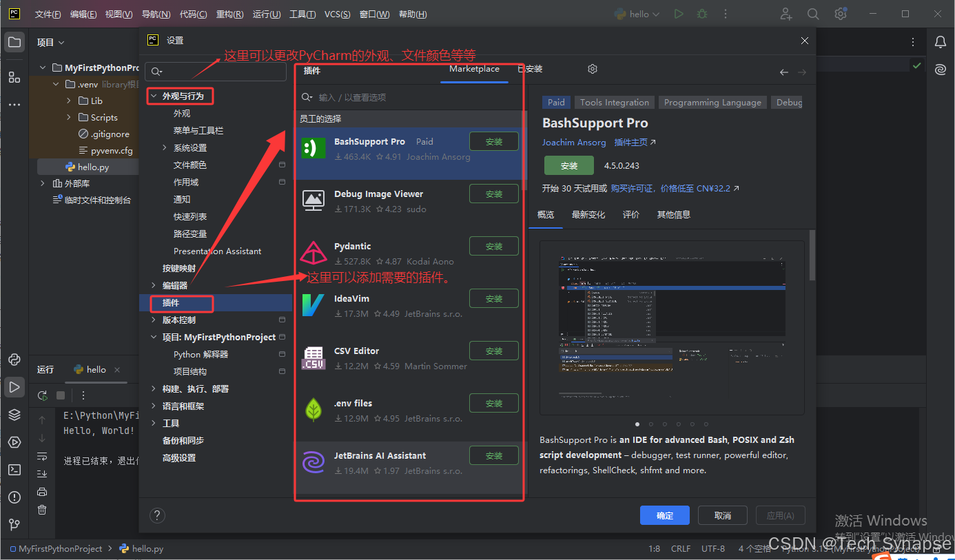Open the 重构(R) menu

coord(229,14)
